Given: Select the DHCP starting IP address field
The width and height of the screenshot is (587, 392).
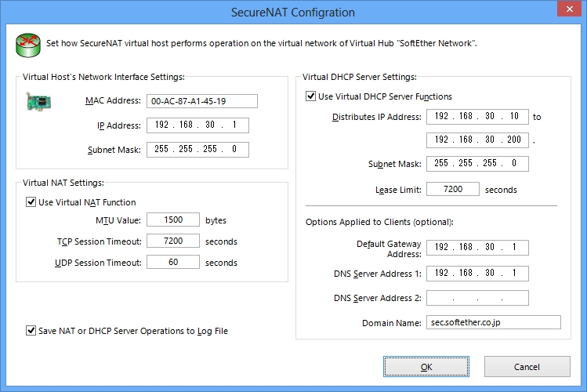Looking at the screenshot, I should (x=478, y=117).
